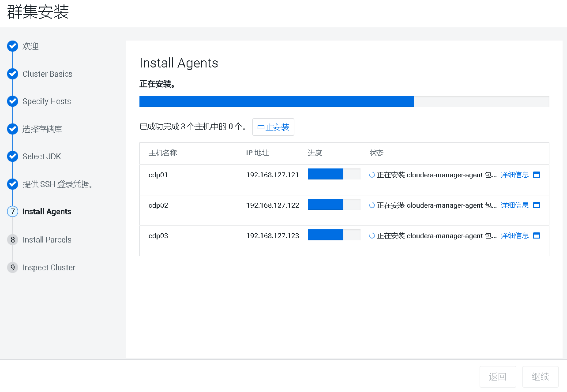Go to the Cluster Basics step
The width and height of the screenshot is (567, 392).
click(47, 74)
